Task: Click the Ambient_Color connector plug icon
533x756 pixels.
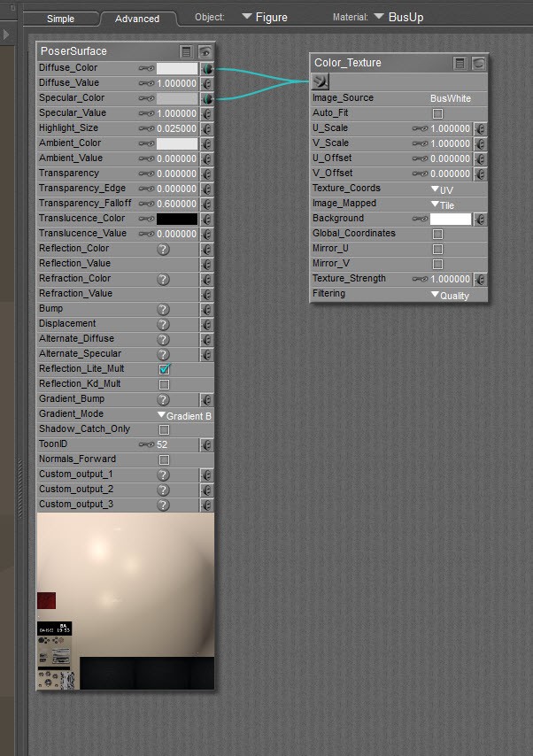Action: click(207, 143)
